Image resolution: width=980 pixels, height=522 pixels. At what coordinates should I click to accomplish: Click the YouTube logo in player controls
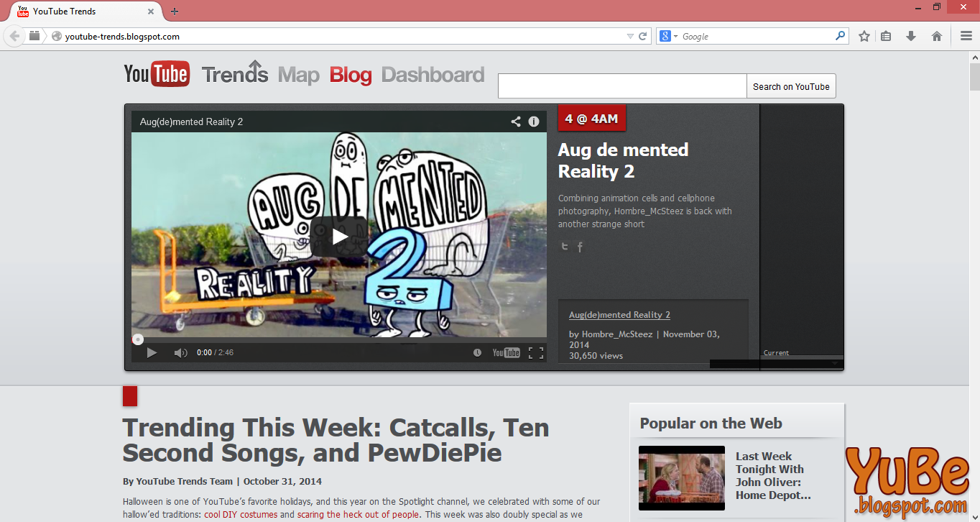click(506, 352)
